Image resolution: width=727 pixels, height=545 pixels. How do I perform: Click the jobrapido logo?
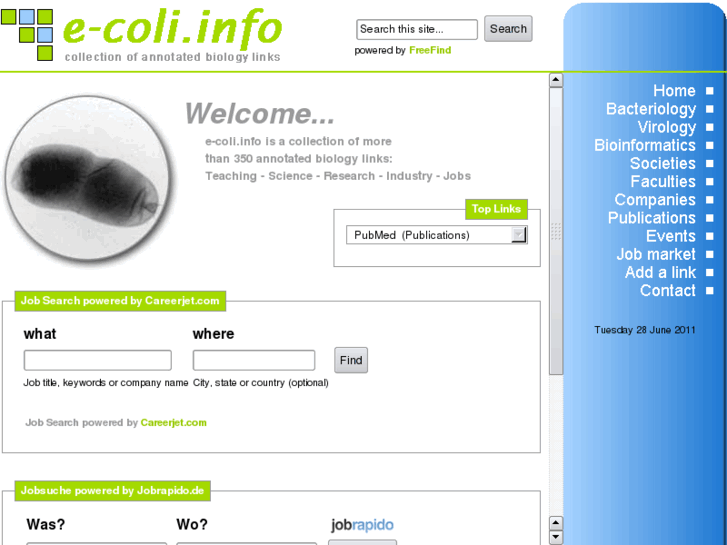coord(362,525)
